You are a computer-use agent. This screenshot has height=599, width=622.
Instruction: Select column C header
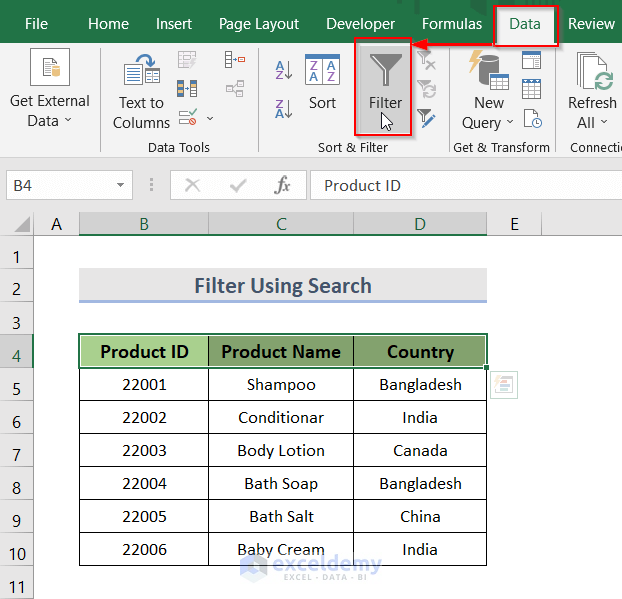click(x=281, y=224)
